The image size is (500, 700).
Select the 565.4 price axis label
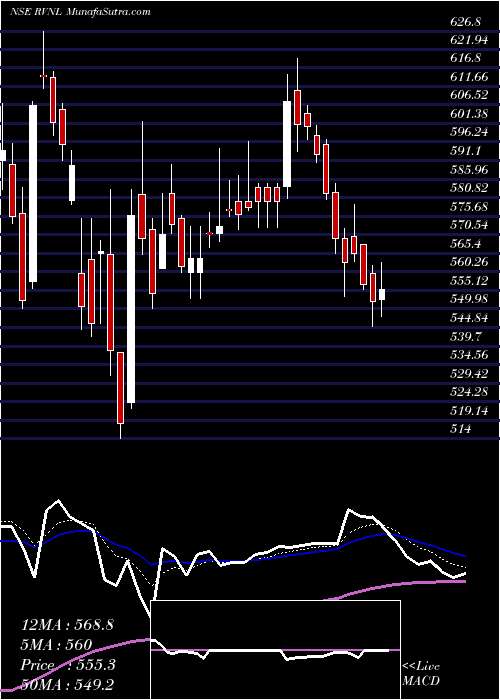pyautogui.click(x=466, y=244)
